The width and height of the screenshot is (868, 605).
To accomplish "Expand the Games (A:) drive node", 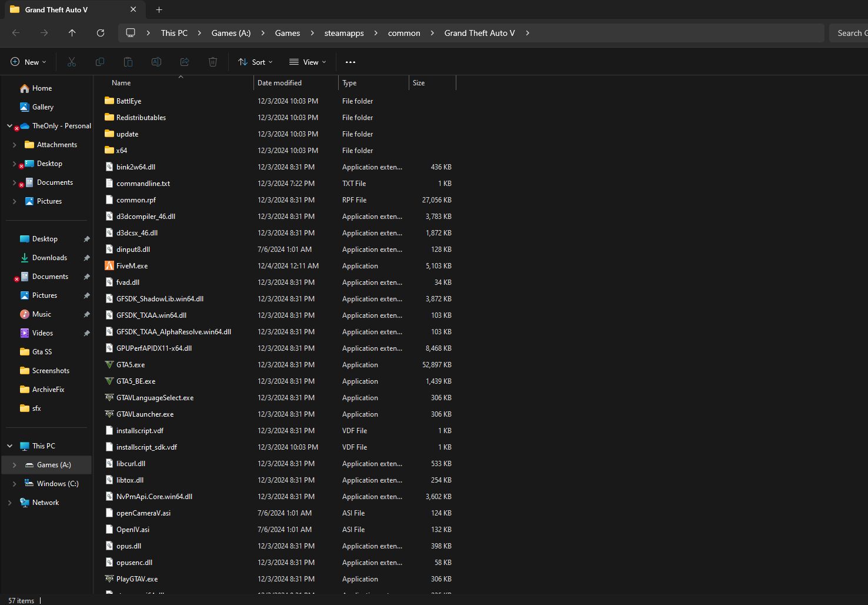I will tap(14, 465).
